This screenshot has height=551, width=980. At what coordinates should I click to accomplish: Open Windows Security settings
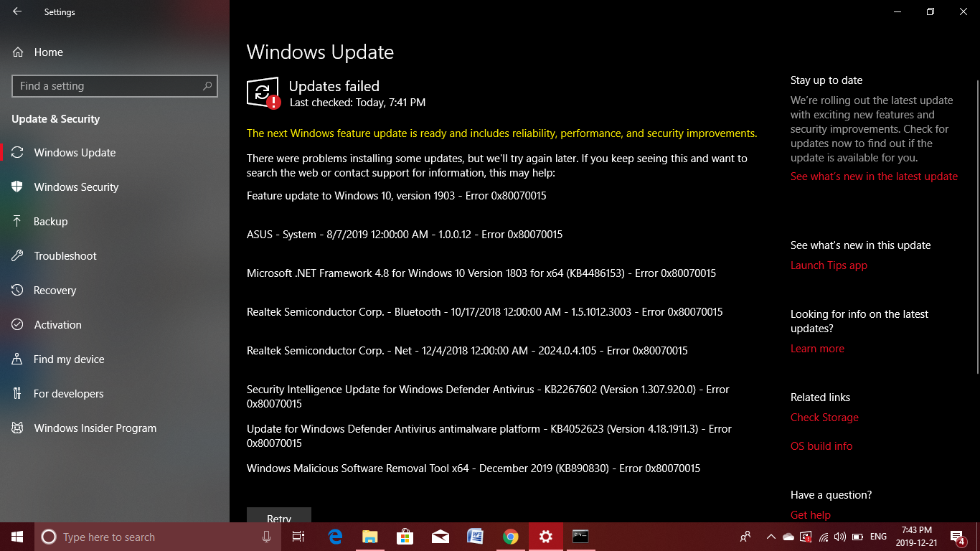click(x=115, y=187)
